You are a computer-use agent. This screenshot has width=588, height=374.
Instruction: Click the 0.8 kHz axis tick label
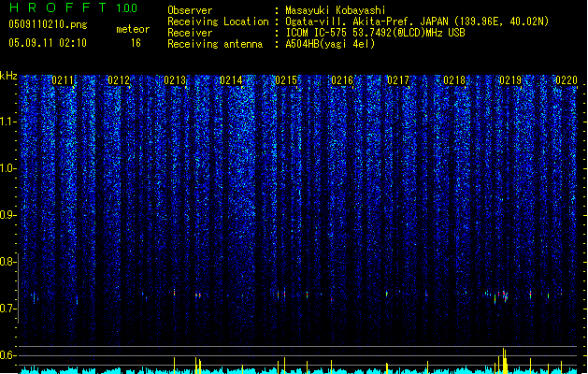click(7, 262)
